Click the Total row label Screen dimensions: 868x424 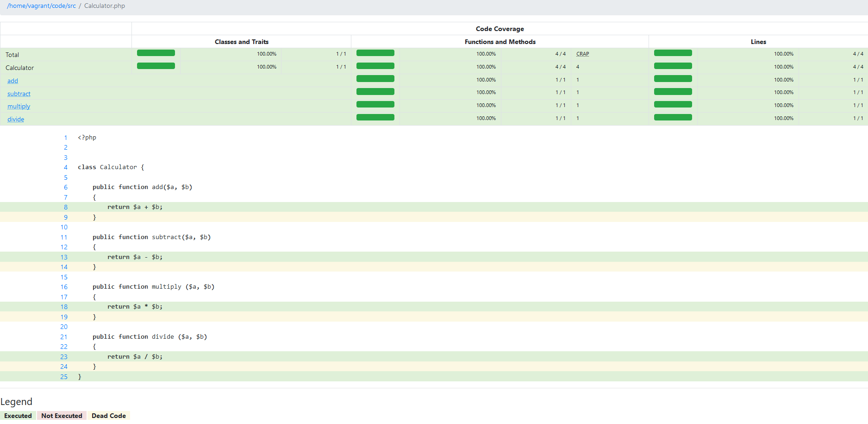(x=12, y=55)
